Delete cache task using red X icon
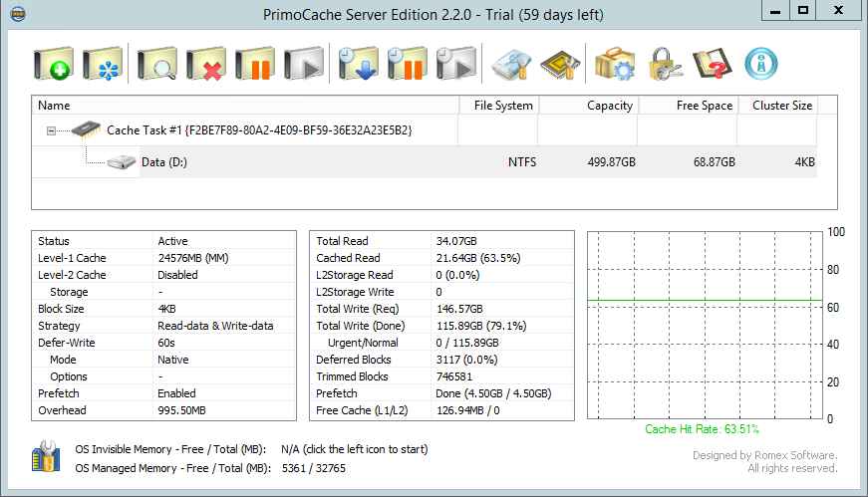Viewport: 868px width, 497px height. (x=205, y=65)
